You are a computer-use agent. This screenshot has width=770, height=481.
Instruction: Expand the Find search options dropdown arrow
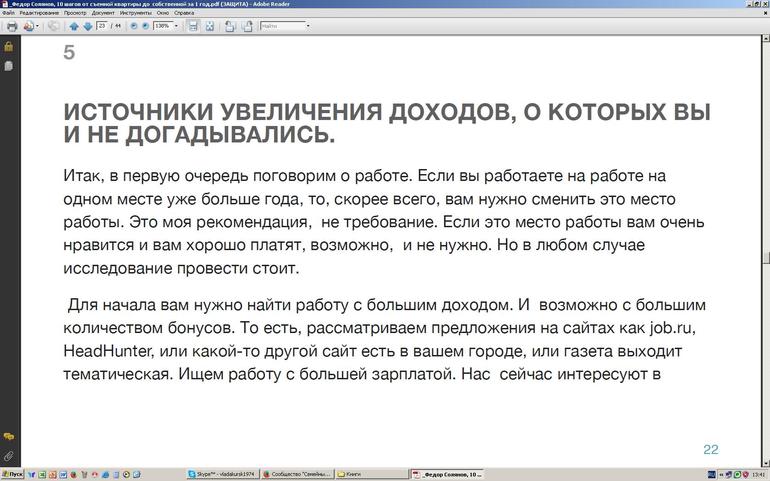(x=308, y=26)
